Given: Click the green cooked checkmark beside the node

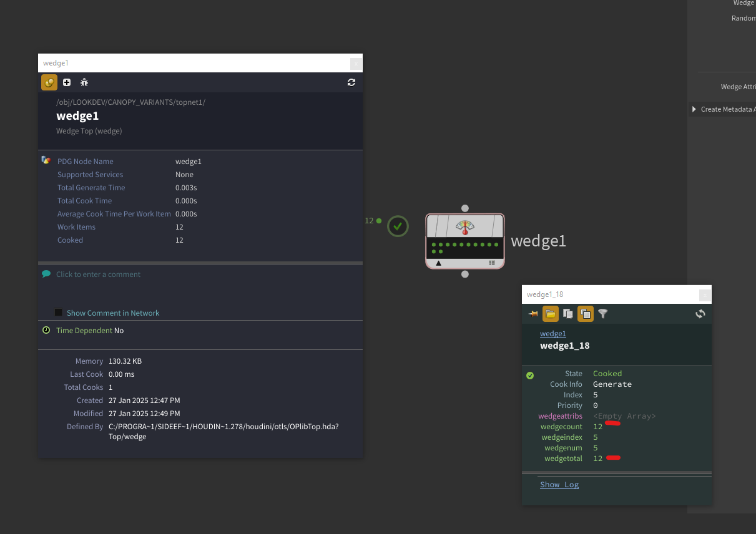Looking at the screenshot, I should click(x=398, y=226).
